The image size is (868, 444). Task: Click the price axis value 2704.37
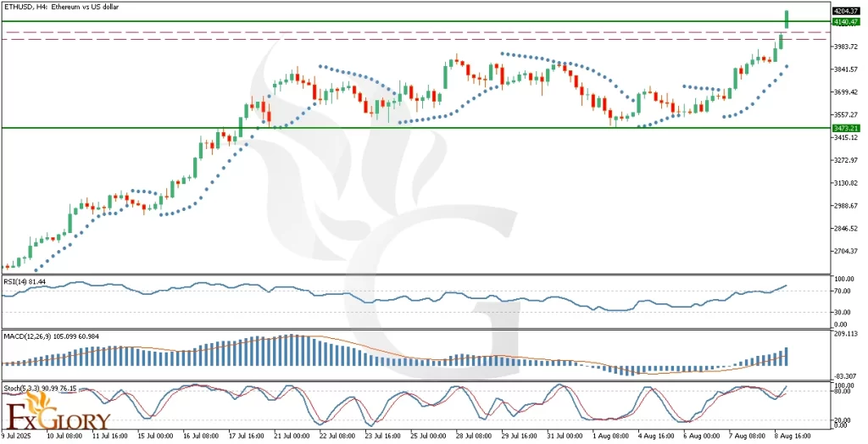click(847, 251)
